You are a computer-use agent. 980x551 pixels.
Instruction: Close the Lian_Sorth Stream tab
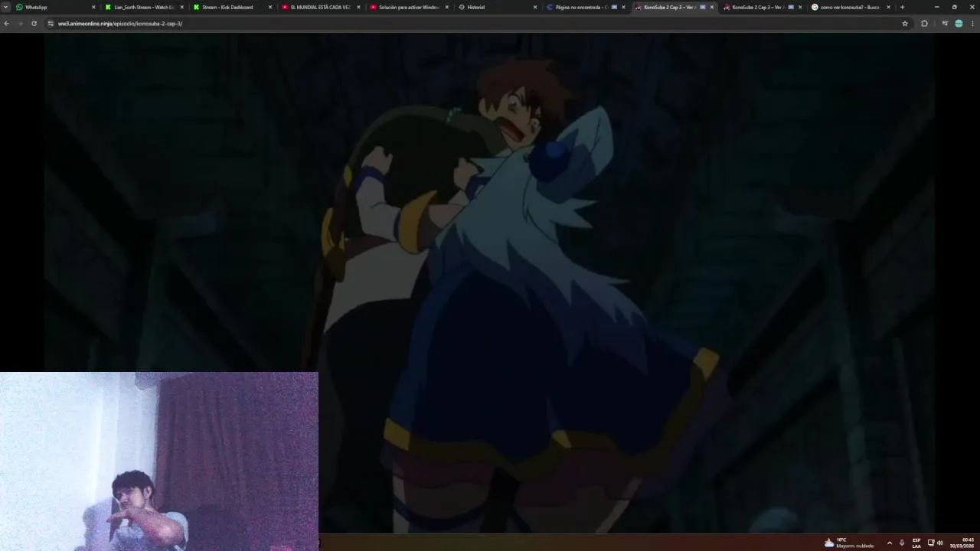[x=181, y=7]
